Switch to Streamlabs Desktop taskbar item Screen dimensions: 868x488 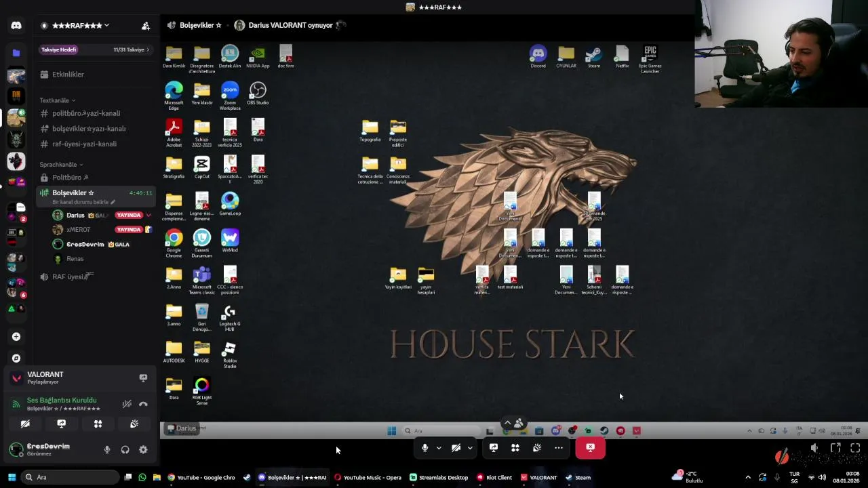439,477
